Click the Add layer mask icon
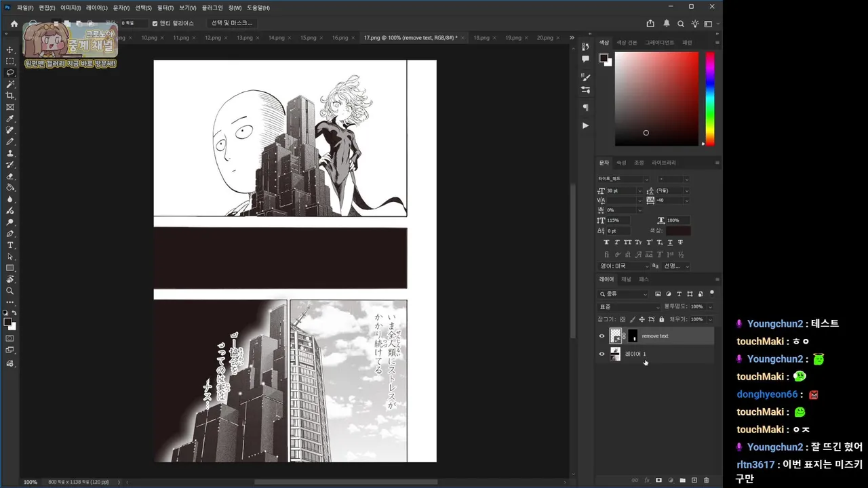This screenshot has width=868, height=488. coord(658,480)
